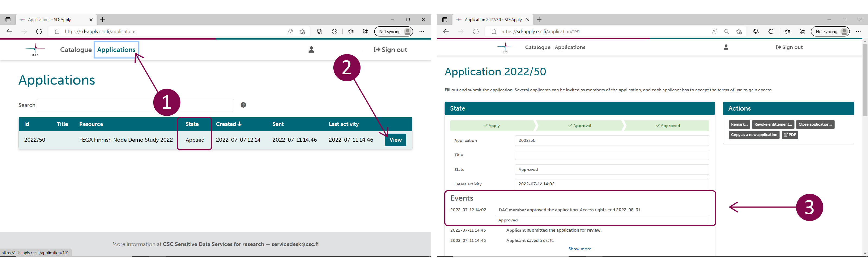Click the servicedesk@csc.fi email link
868x271 pixels.
coord(295,244)
